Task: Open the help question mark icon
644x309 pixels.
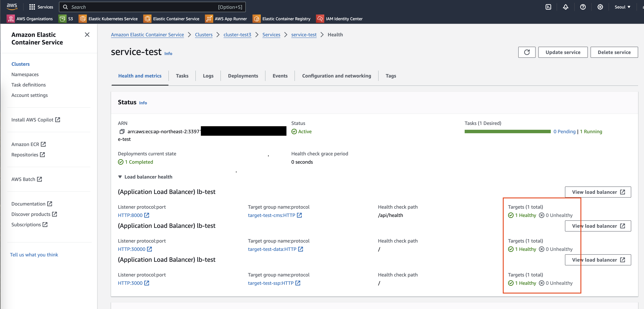Action: point(583,7)
